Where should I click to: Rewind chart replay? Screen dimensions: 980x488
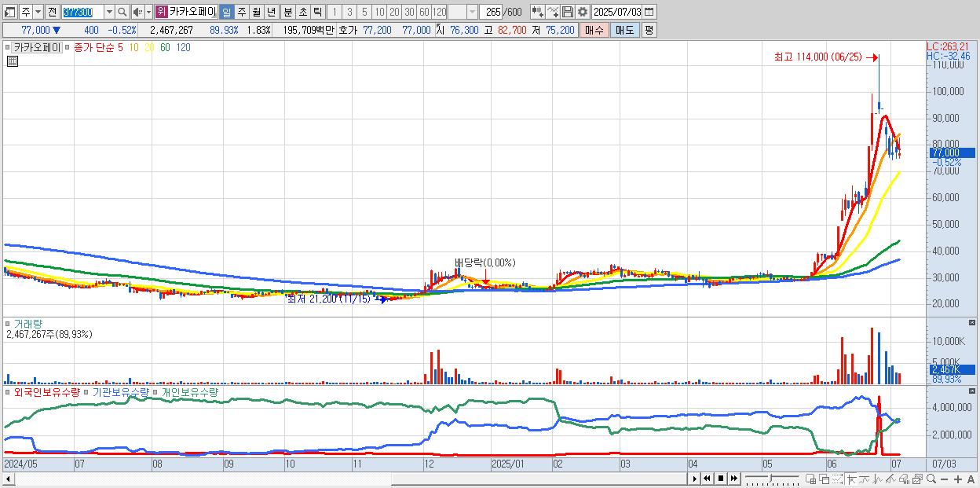point(707,479)
